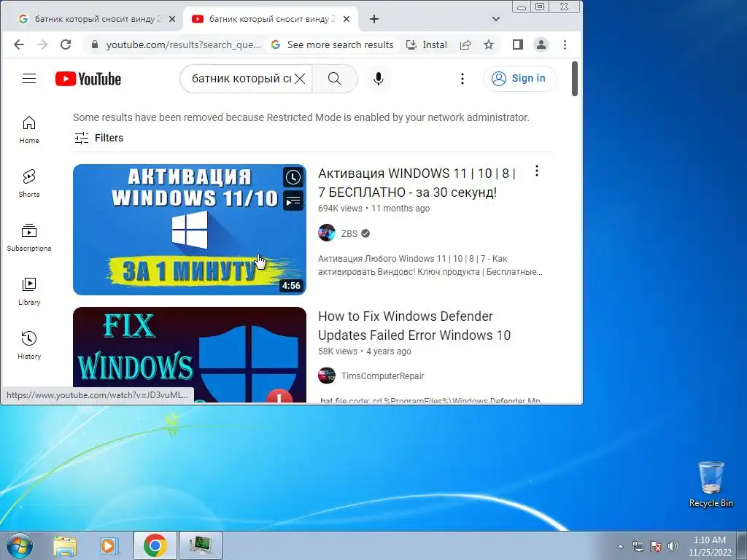Open the YouTube hamburger guide menu
The image size is (747, 560).
tap(29, 79)
